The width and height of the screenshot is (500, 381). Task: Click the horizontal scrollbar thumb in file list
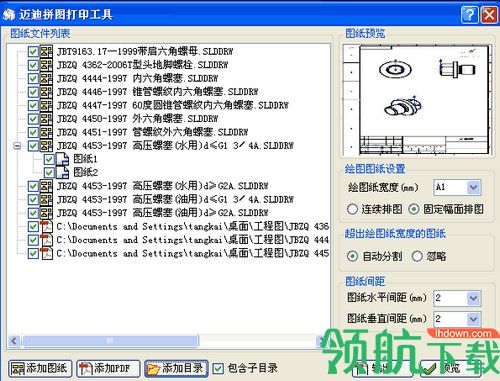110,341
